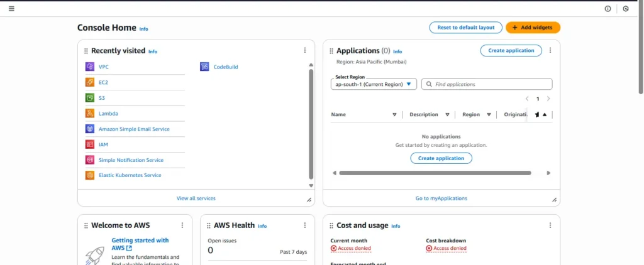Click the pin column header icon in Applications table
This screenshot has height=265, width=644.
pos(537,115)
